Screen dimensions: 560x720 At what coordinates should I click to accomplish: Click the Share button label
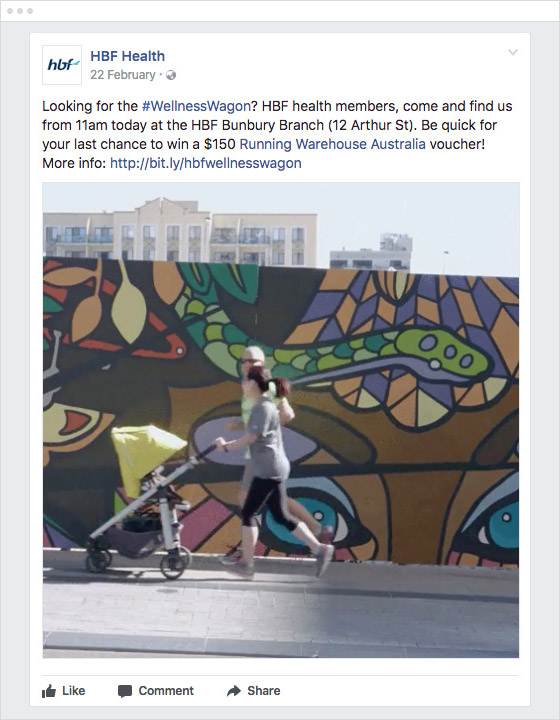(263, 691)
